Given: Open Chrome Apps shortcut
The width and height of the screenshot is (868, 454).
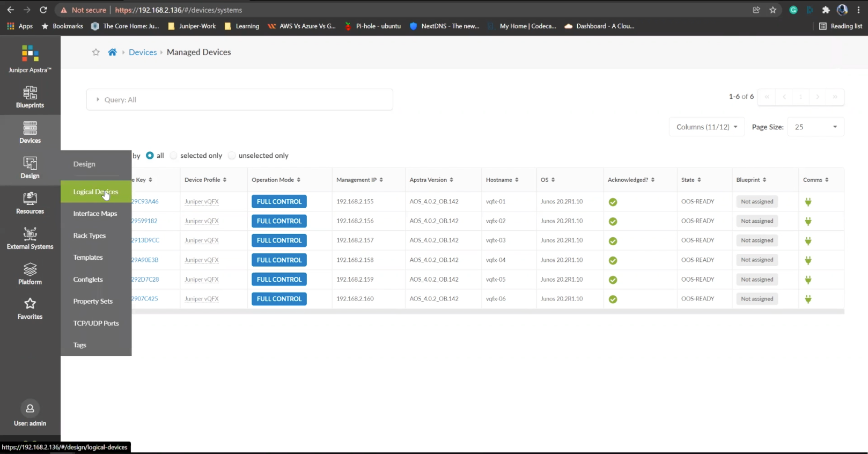Looking at the screenshot, I should click(20, 26).
